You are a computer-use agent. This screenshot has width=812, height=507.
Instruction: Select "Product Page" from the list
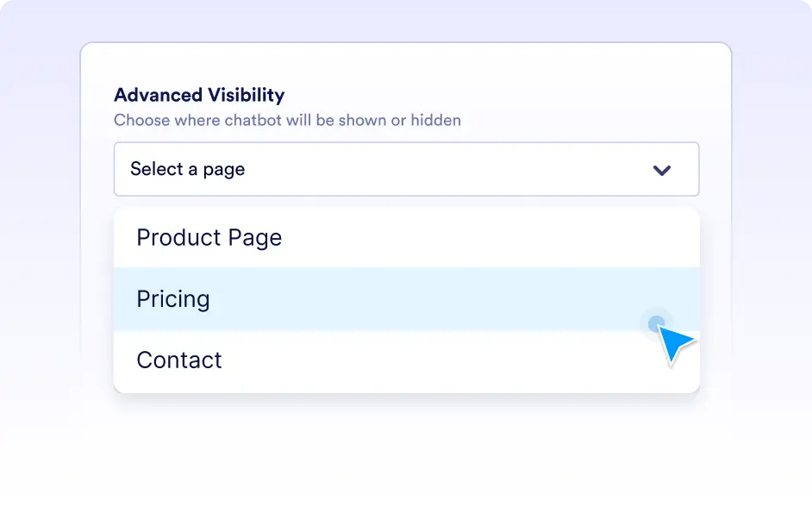click(406, 237)
